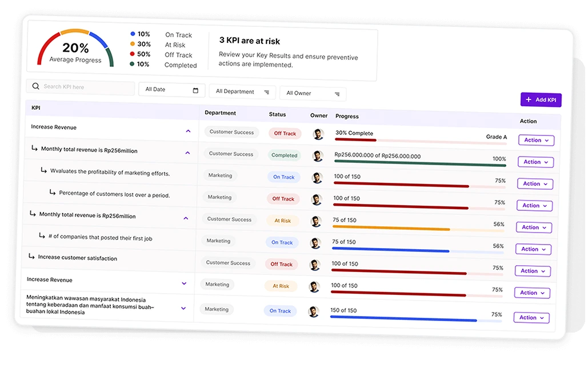The width and height of the screenshot is (588, 376).
Task: Expand the Meningkatkan wawasan masyarakat KPI row
Action: 183,308
